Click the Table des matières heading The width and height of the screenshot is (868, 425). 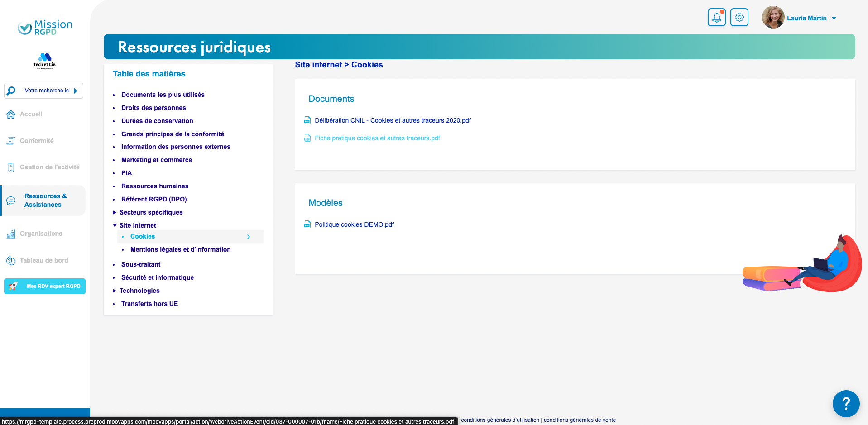[149, 74]
